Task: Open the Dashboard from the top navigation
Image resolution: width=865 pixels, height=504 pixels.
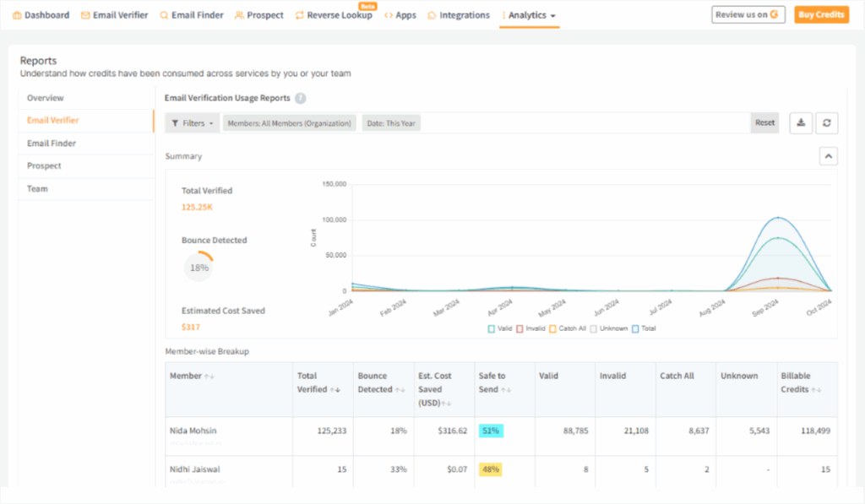Action: tap(41, 14)
